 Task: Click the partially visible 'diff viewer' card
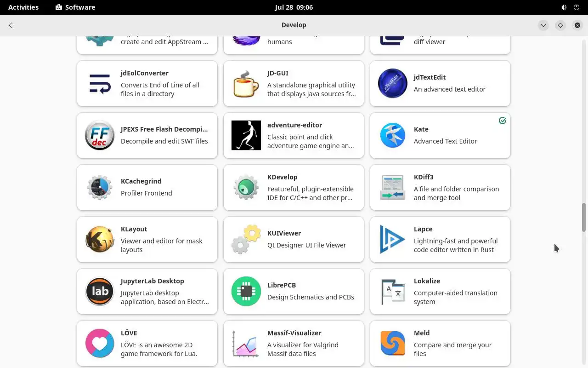440,45
